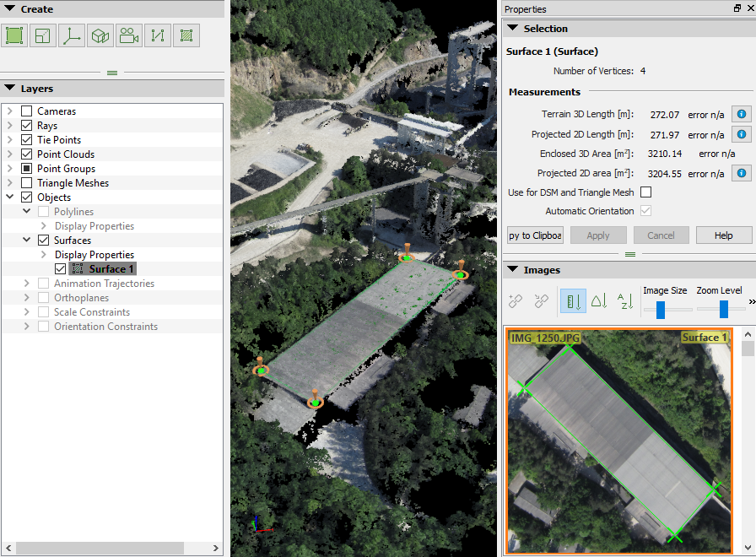Select the Surface creation tool
The image size is (756, 557).
click(x=13, y=35)
